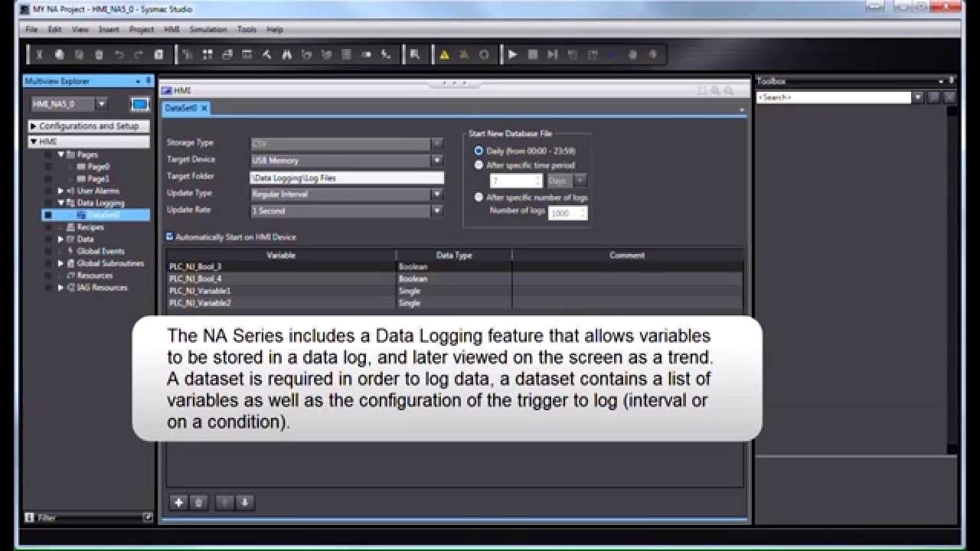Click the Toolbox search field
Viewport: 980px width, 551px height.
(x=834, y=98)
